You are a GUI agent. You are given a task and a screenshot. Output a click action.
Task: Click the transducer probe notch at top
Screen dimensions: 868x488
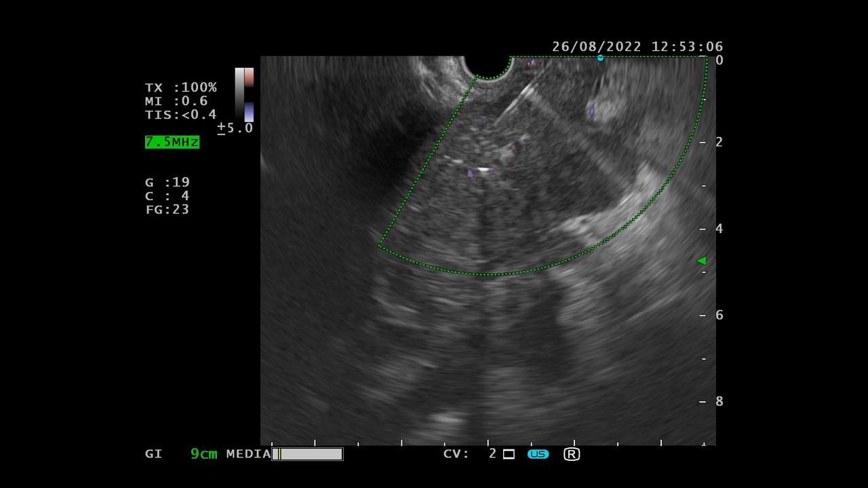tap(487, 66)
